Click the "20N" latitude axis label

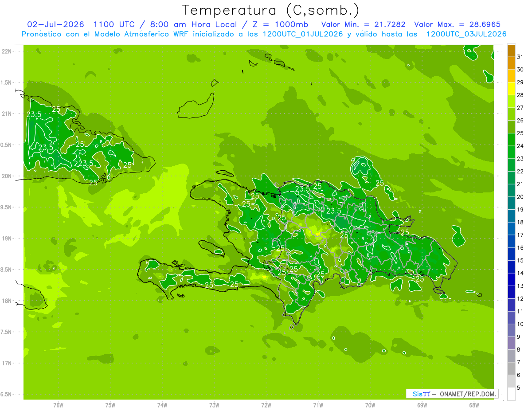click(7, 176)
